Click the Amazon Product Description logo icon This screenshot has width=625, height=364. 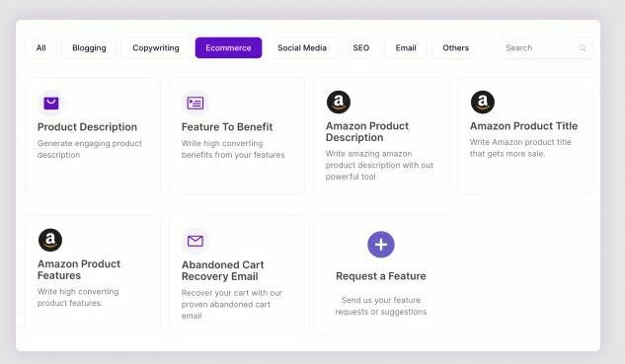click(339, 102)
